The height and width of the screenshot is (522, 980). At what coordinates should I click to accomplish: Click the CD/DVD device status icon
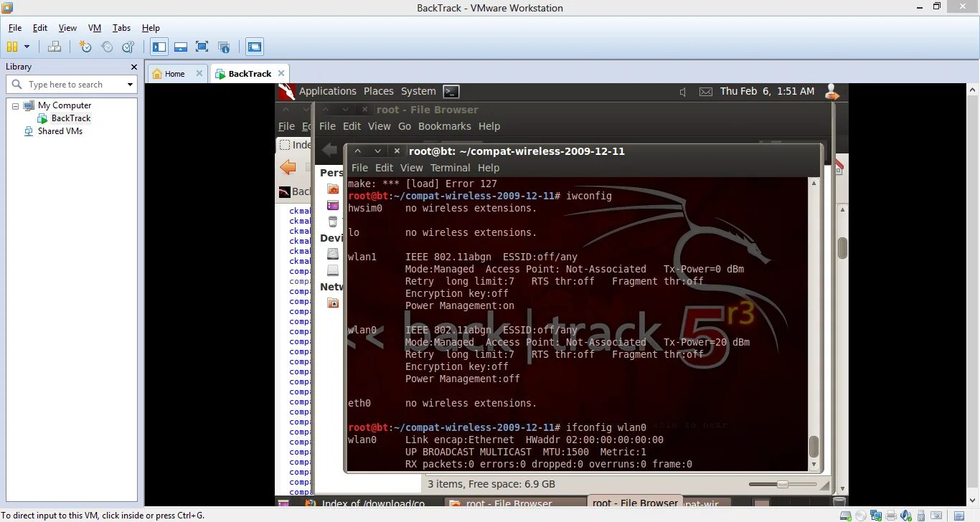tap(860, 515)
